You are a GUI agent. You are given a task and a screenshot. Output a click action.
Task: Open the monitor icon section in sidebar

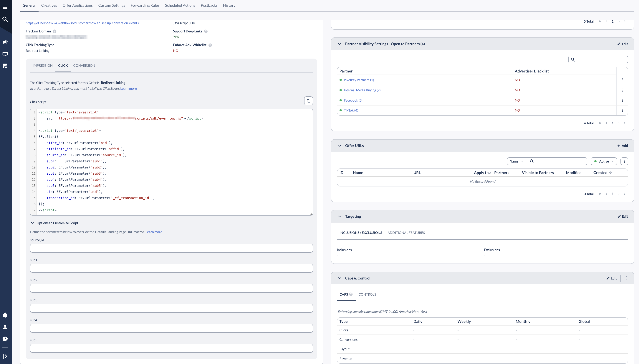pos(5,54)
